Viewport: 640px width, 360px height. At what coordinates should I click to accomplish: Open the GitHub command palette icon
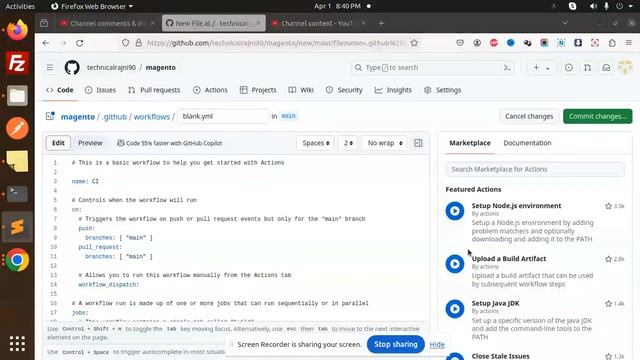tap(507, 67)
